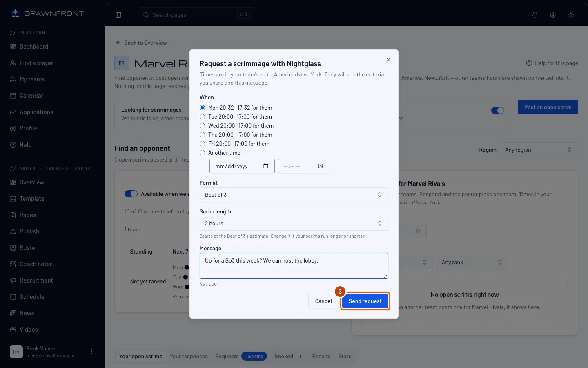Open the Region Any region dropdown
Viewport: 588px width, 368px height.
click(539, 150)
